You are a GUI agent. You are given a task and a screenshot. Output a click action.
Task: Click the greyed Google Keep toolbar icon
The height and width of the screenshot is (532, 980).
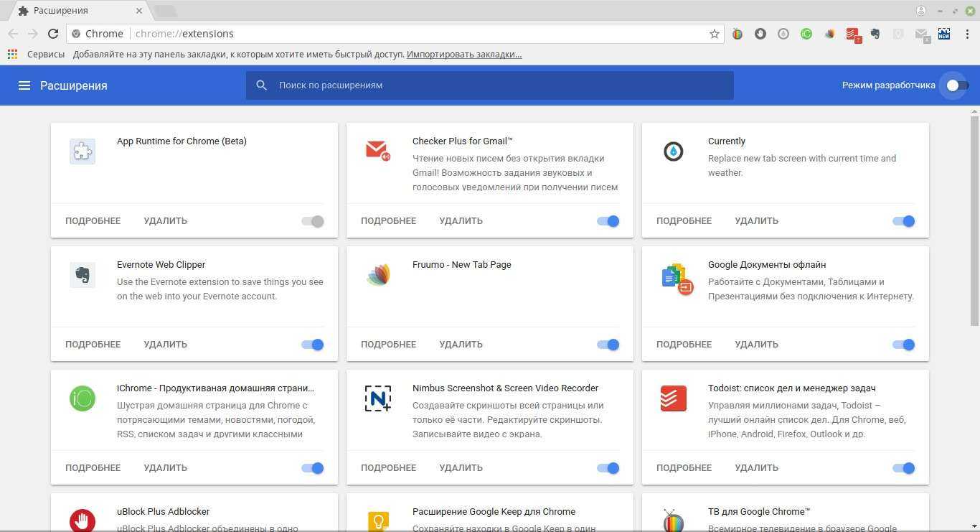pyautogui.click(x=898, y=34)
